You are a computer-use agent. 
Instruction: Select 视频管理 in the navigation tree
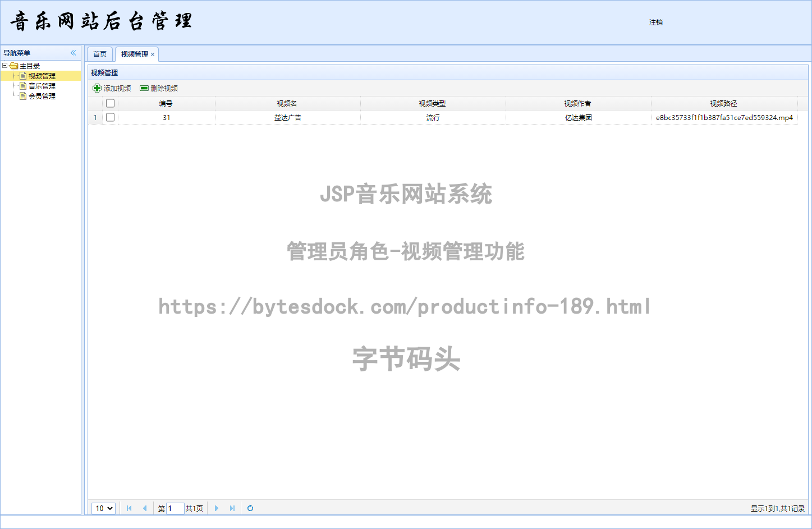coord(42,76)
